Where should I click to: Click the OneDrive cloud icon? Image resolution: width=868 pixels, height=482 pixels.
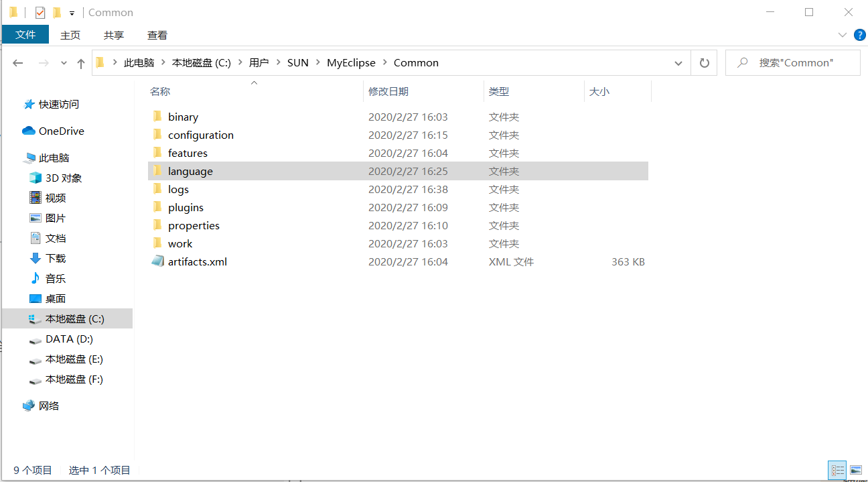click(x=29, y=131)
